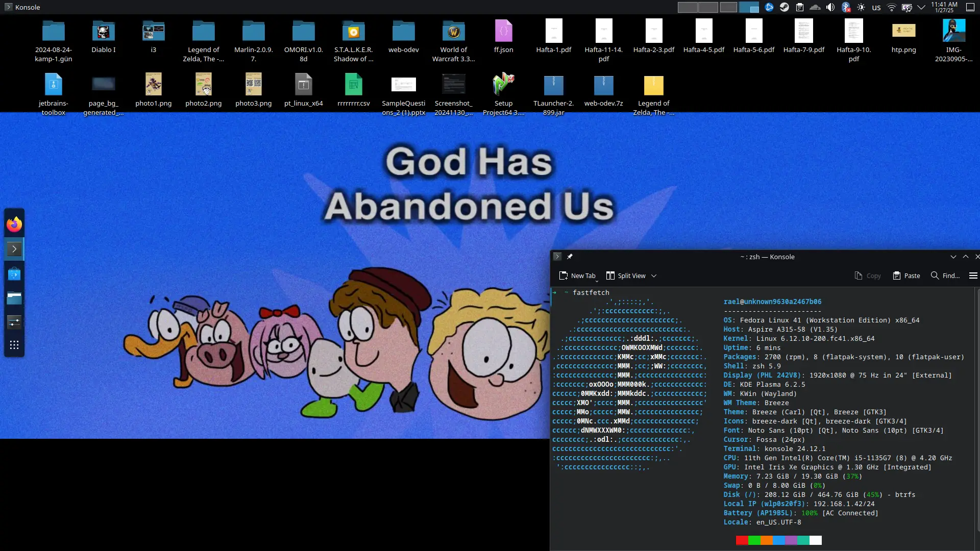Click New Tab in Konsole toolbar

point(577,275)
